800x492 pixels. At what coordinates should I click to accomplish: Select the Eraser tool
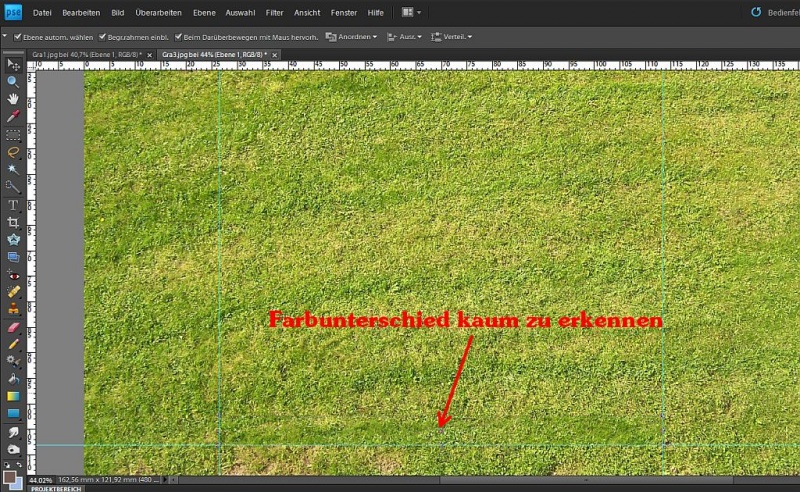(13, 327)
